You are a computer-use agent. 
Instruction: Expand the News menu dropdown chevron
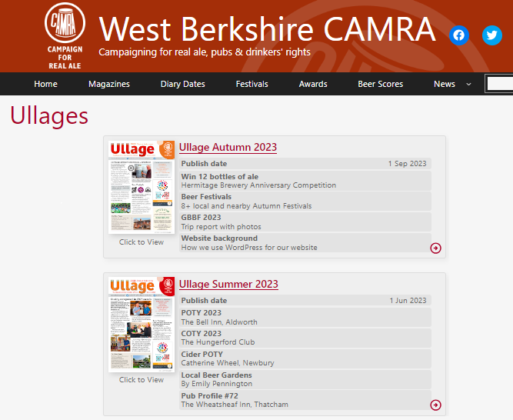(468, 84)
